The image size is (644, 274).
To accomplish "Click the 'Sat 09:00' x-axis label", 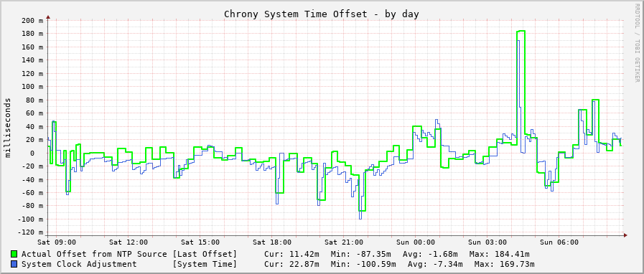I will [x=56, y=242].
